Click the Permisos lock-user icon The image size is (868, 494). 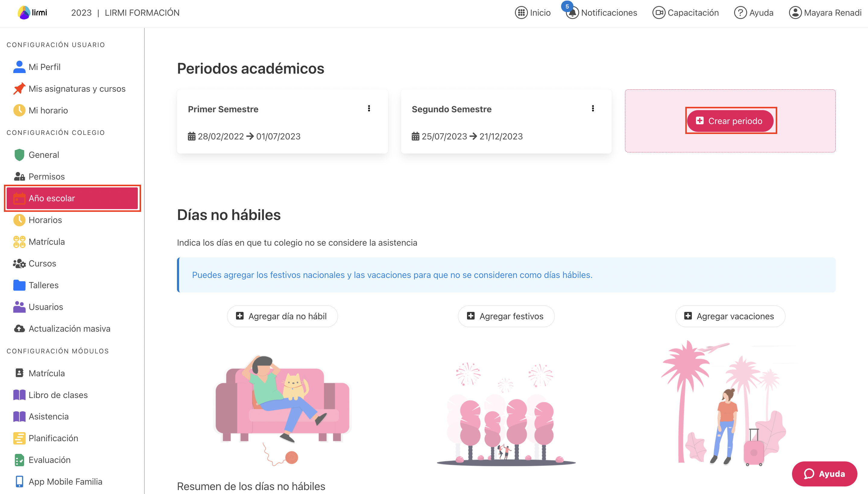click(x=19, y=177)
